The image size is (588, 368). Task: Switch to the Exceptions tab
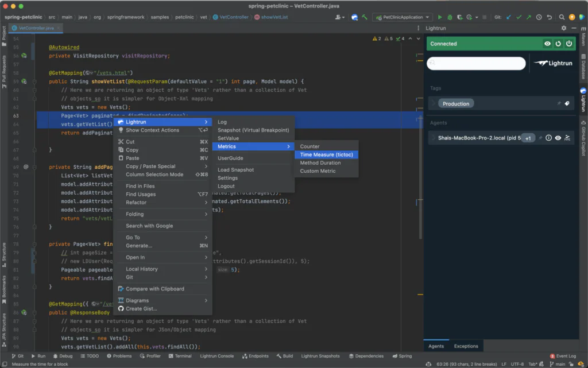466,346
